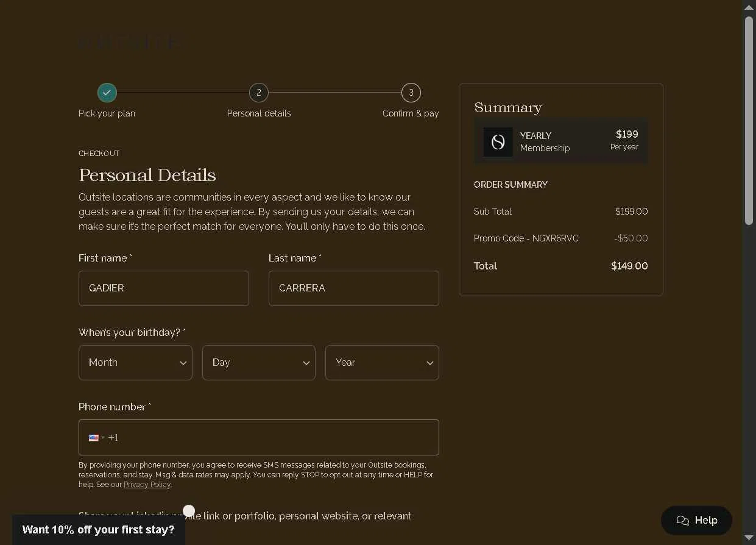Click the scrollbar down arrow
Viewport: 756px width, 545px height.
pos(749,538)
